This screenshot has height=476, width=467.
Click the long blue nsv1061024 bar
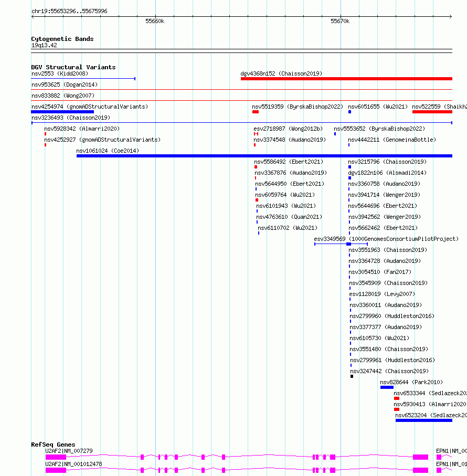click(x=264, y=156)
